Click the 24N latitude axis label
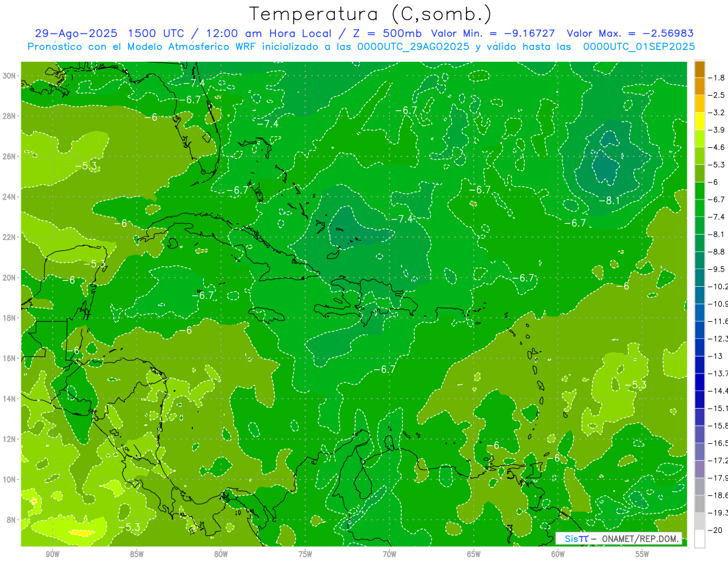 [x=10, y=196]
